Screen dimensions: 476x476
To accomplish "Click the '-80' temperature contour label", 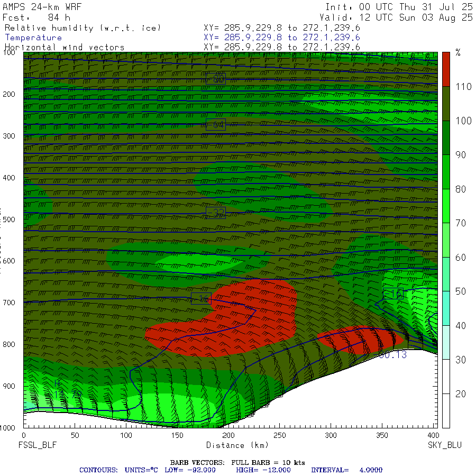I will [216, 79].
